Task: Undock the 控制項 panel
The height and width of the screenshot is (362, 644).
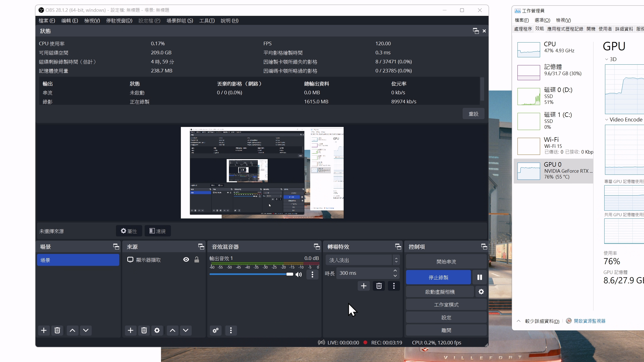Action: pyautogui.click(x=484, y=247)
